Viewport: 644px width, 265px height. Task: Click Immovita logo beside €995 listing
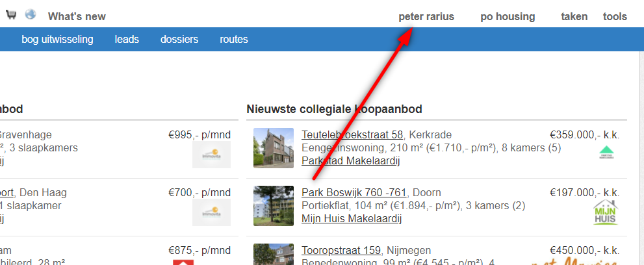point(211,155)
